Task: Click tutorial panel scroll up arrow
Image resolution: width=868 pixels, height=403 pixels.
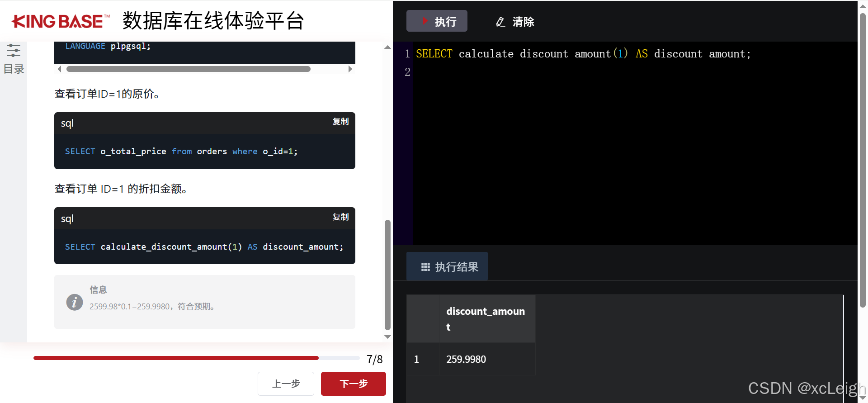Action: point(387,47)
